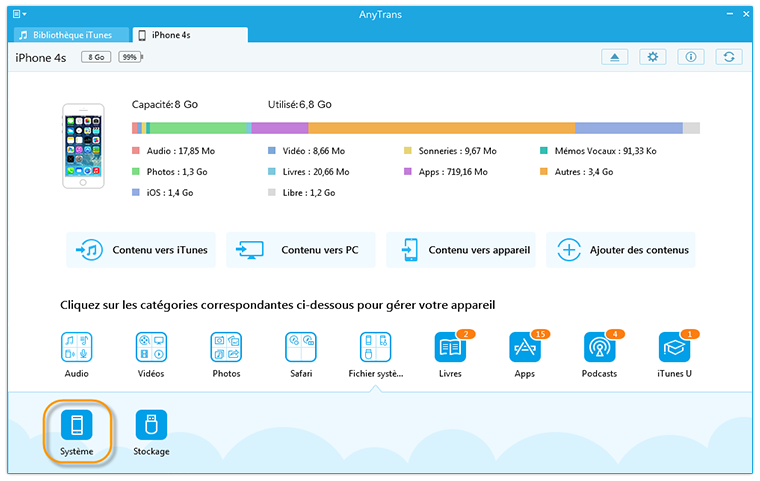
Task: Click the Utilisé: 6,8 Go text
Action: (x=300, y=104)
